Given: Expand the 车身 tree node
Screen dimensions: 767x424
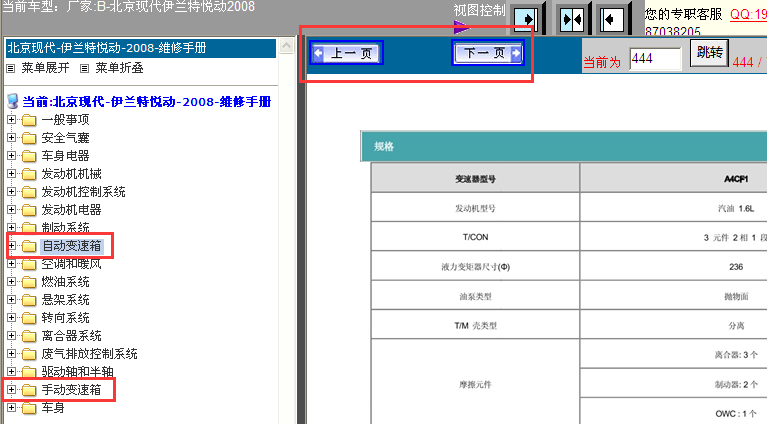Looking at the screenshot, I should coord(11,407).
